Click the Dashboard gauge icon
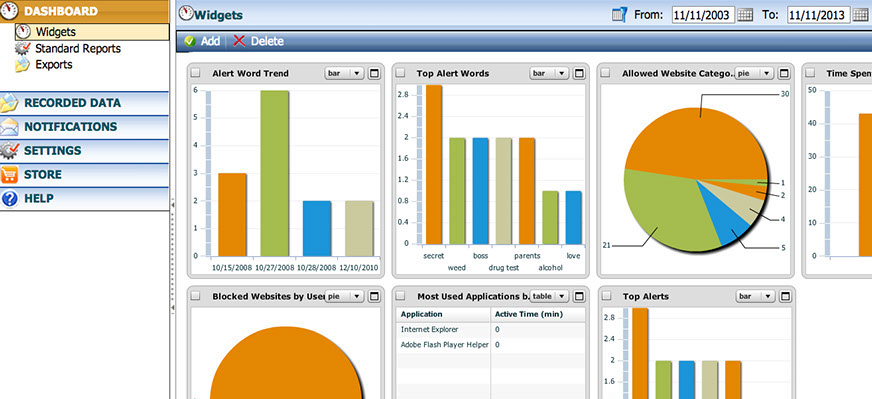 click(x=9, y=11)
